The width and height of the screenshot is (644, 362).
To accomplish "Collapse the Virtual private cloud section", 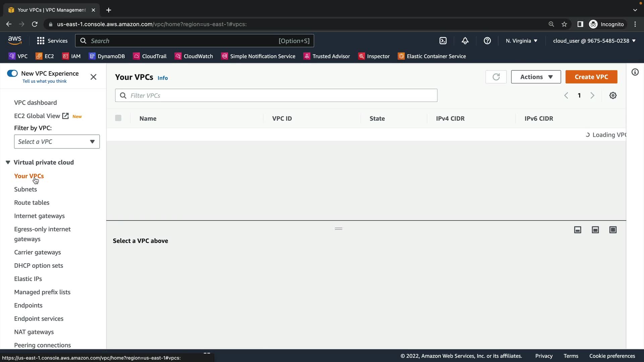I will point(8,162).
